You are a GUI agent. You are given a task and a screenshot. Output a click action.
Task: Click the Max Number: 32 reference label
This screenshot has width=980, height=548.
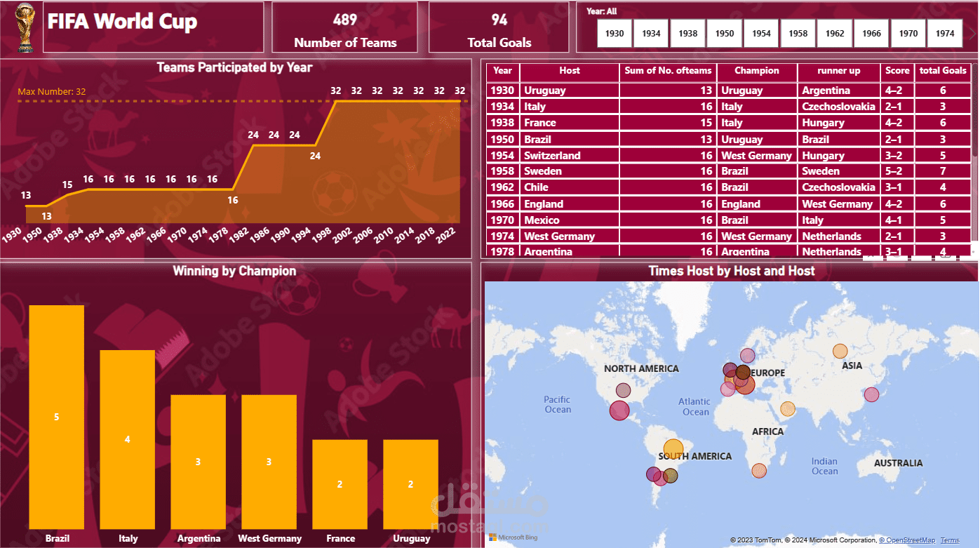[52, 92]
